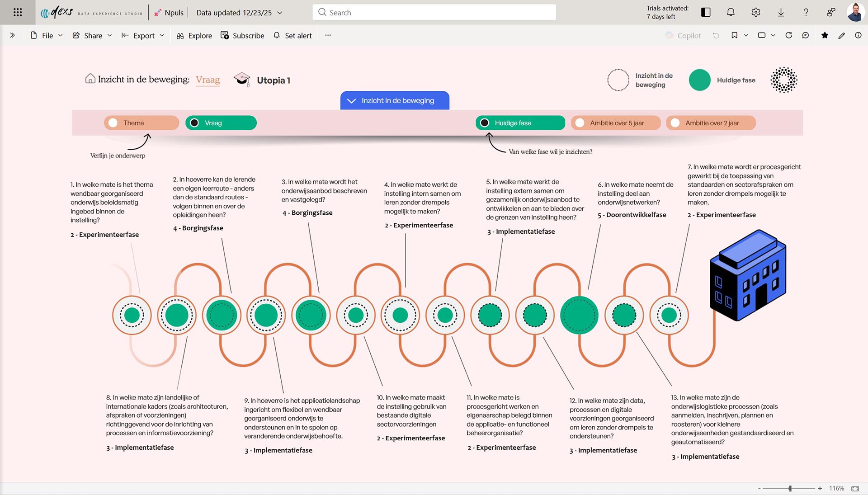Viewport: 868px width, 495px height.
Task: Open the Share menu
Action: 92,35
